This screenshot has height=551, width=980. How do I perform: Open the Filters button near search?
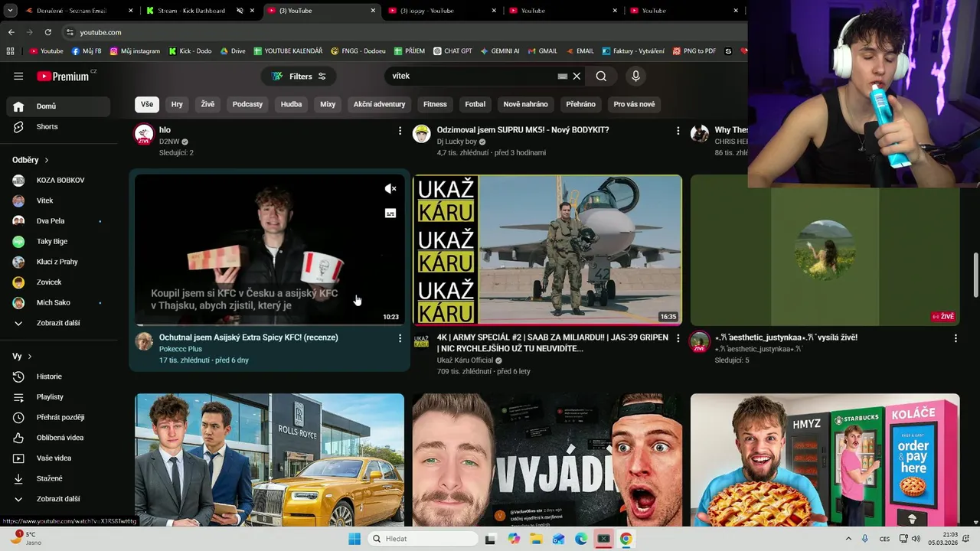click(x=299, y=76)
